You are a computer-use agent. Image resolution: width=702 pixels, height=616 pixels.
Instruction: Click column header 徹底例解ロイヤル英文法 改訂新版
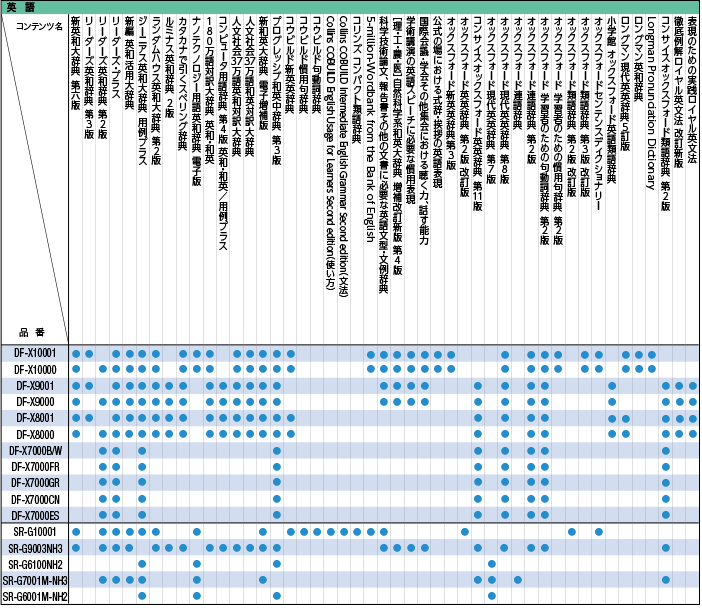[679, 93]
